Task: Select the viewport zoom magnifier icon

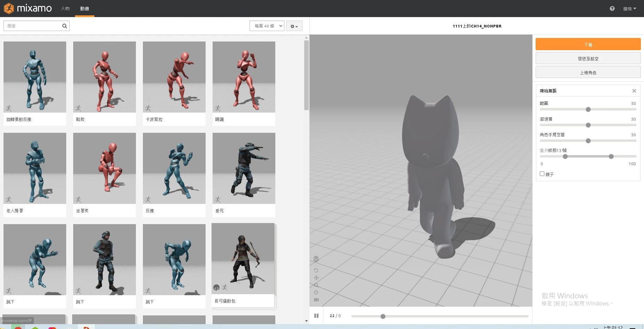Action: pos(316,285)
